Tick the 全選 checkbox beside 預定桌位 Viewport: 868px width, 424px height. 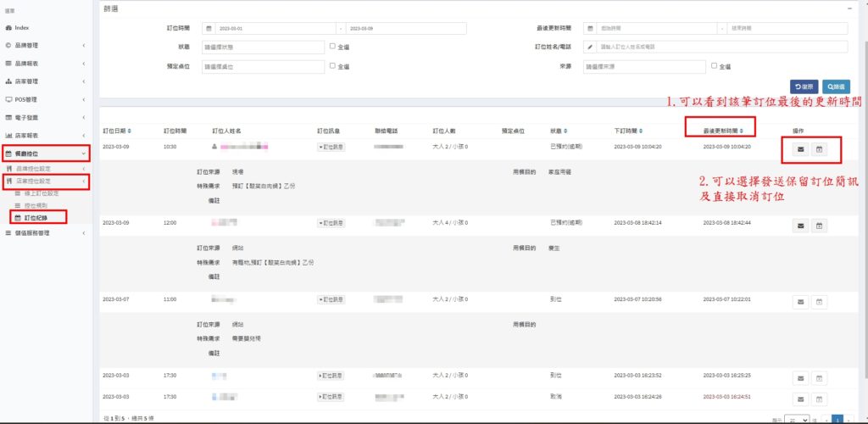click(x=332, y=65)
